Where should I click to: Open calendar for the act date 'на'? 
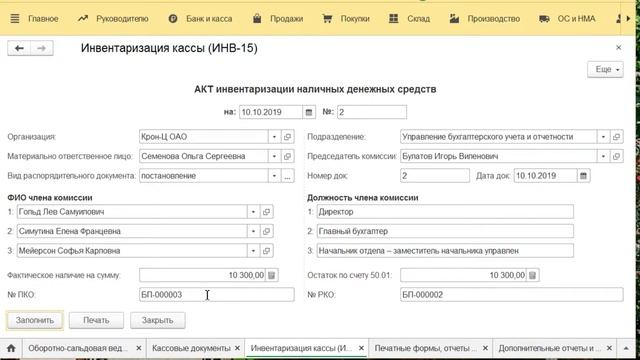click(309, 112)
